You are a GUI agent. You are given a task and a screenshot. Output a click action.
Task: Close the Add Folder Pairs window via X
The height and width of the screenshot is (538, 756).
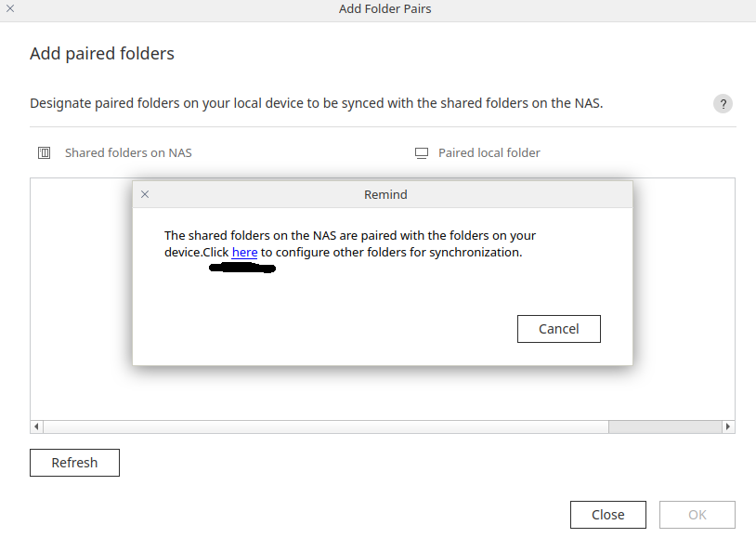[x=10, y=8]
